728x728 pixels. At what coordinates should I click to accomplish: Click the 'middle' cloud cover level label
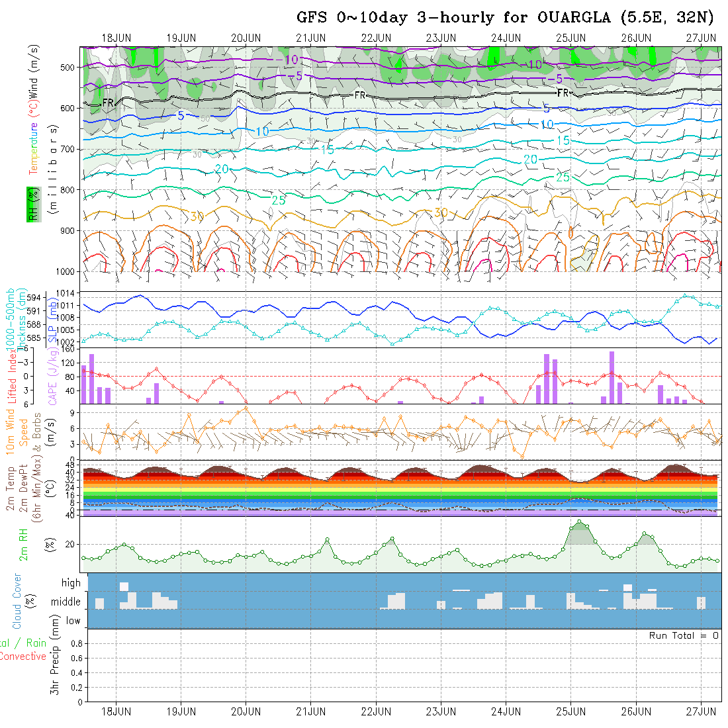(x=66, y=602)
